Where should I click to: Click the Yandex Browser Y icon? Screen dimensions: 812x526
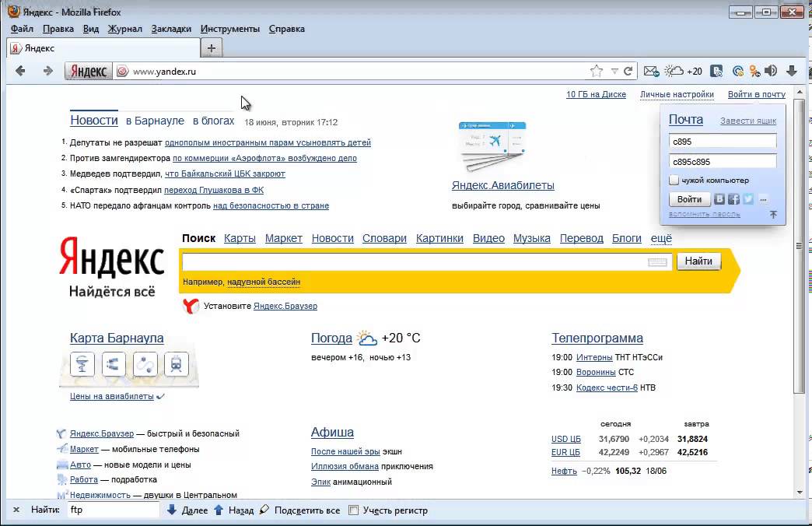click(191, 306)
